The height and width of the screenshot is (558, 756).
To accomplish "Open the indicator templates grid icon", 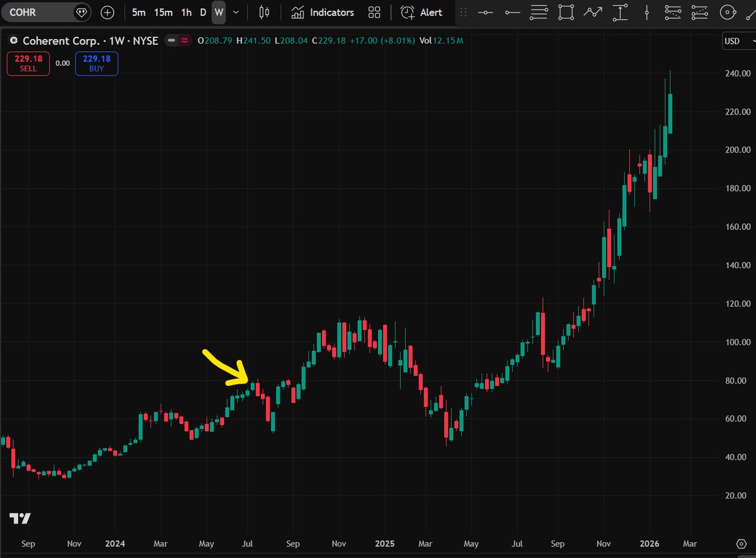I will (x=374, y=12).
